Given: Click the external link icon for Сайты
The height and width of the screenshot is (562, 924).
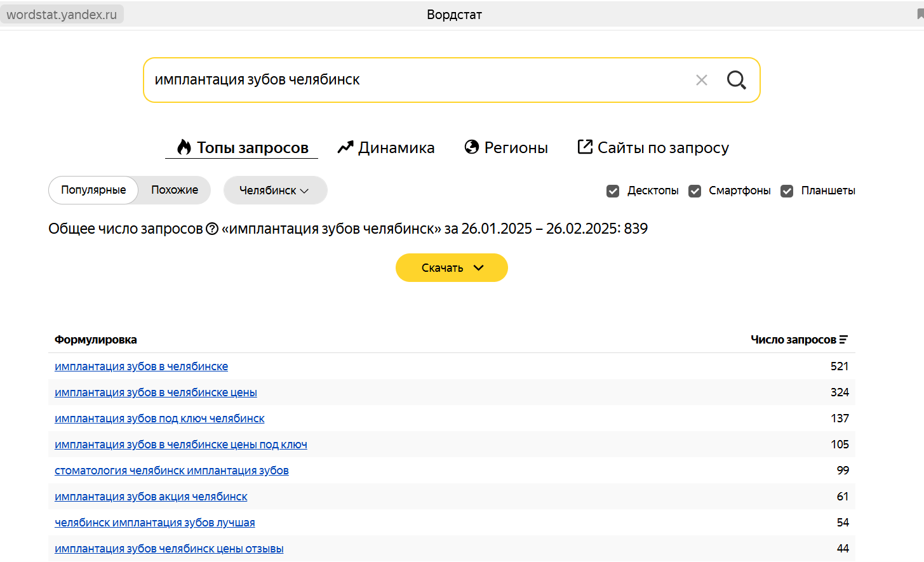Looking at the screenshot, I should tap(585, 147).
